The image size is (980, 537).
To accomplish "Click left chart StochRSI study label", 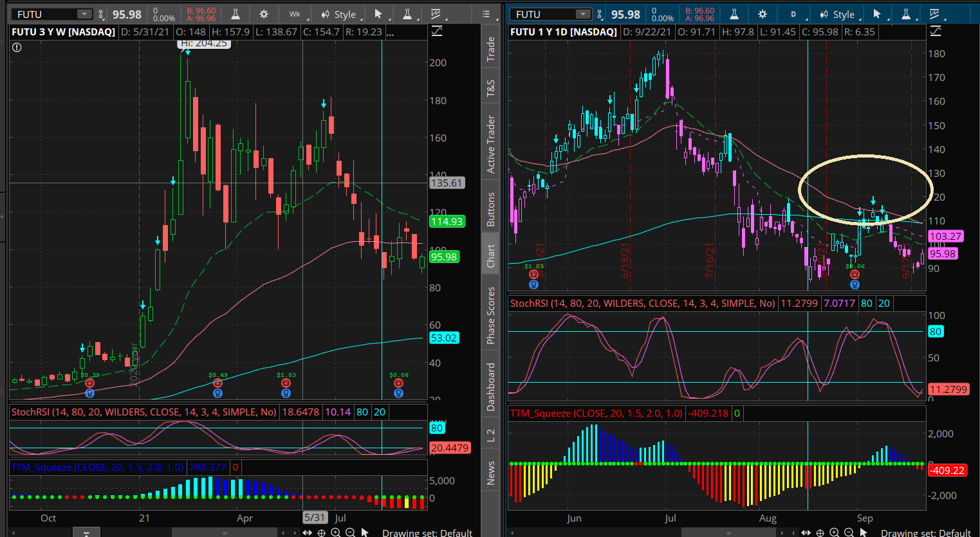I will coord(144,412).
